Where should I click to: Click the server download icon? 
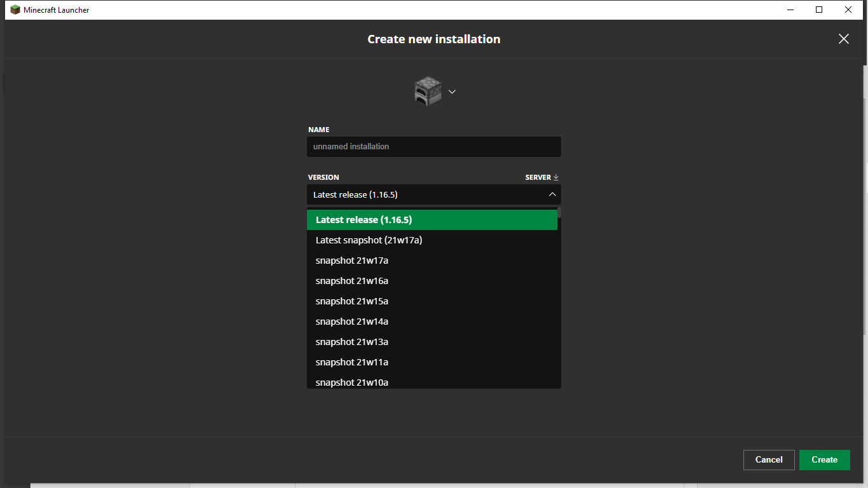coord(556,177)
